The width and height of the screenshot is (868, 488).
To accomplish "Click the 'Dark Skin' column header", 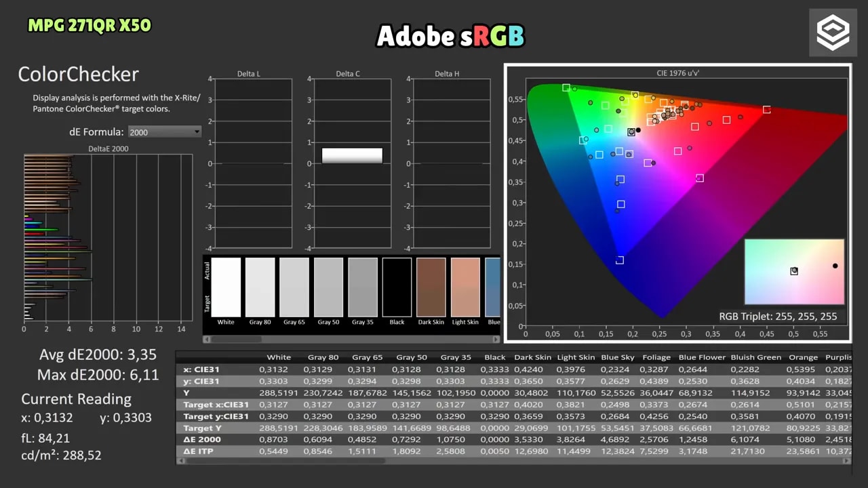I will tap(532, 357).
